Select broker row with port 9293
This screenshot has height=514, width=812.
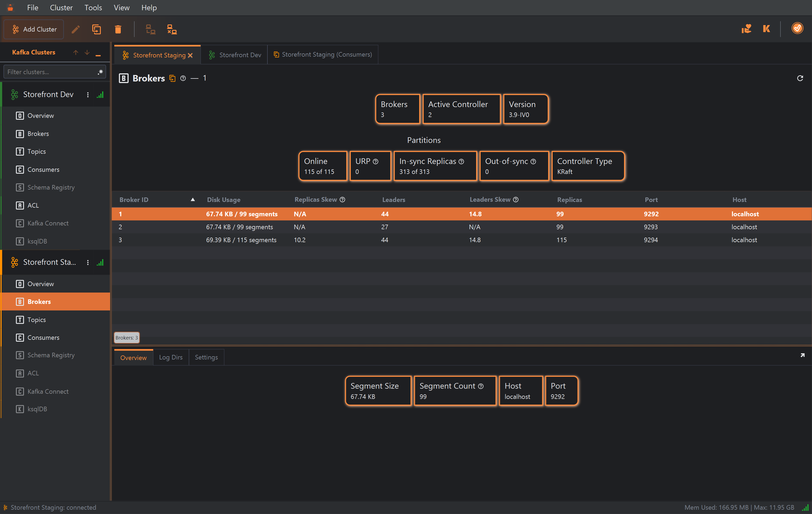pos(462,227)
